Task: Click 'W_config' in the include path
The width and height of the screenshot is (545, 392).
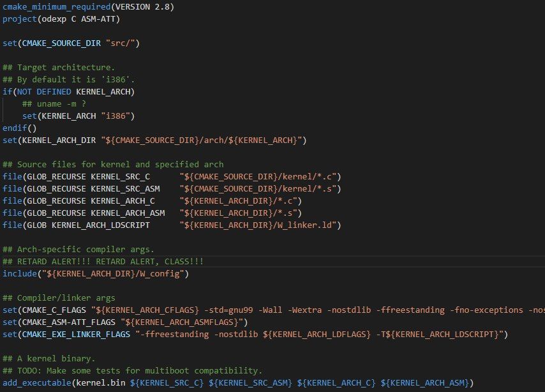Action: coord(160,274)
